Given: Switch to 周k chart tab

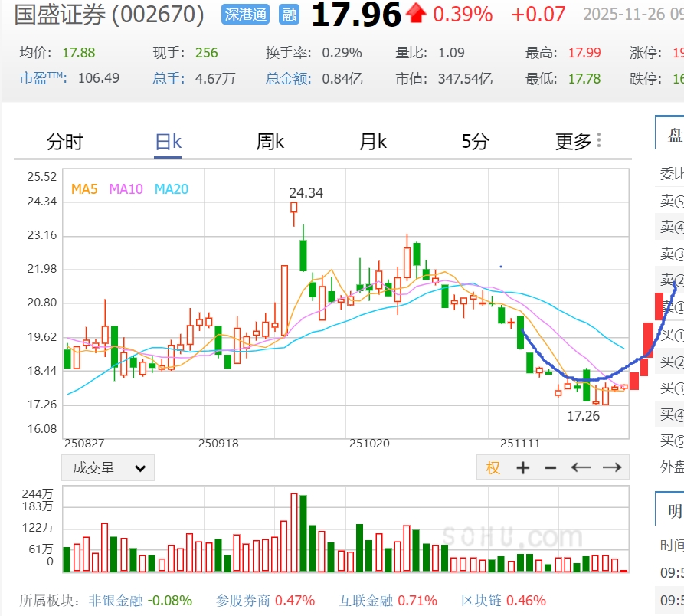Looking at the screenshot, I should (x=270, y=142).
